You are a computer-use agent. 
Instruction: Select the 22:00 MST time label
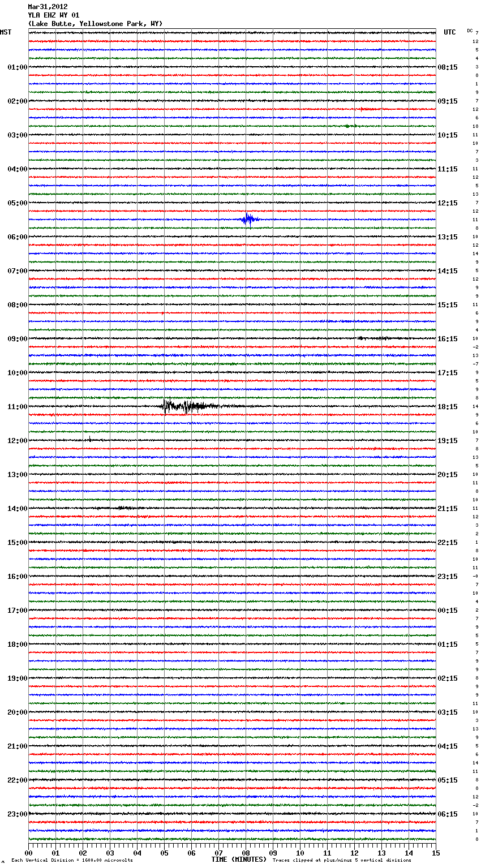(x=18, y=780)
